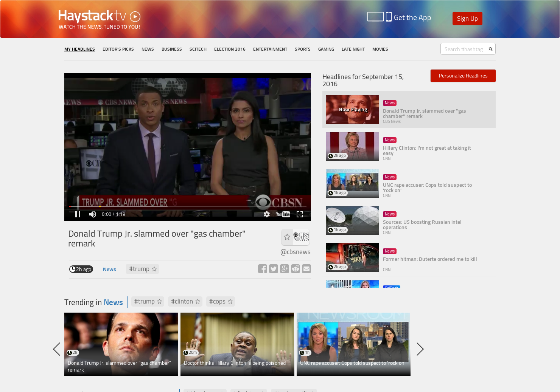Favorite the #trump hashtag star
560x392 pixels.
154,269
